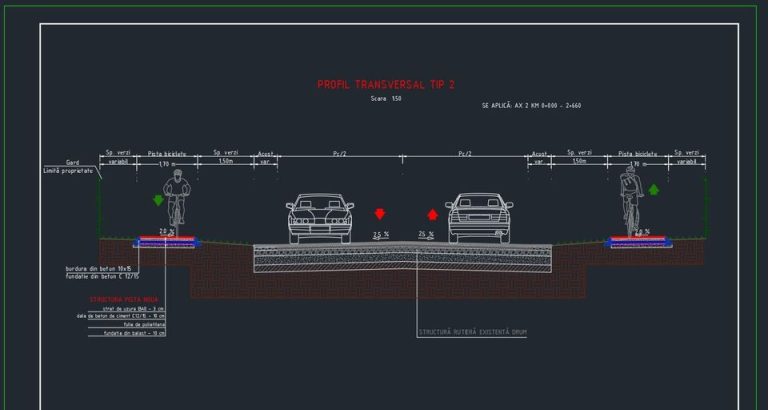The height and width of the screenshot is (410, 768).
Task: Select 2.5 % slope under red up arrow
Action: coord(426,235)
